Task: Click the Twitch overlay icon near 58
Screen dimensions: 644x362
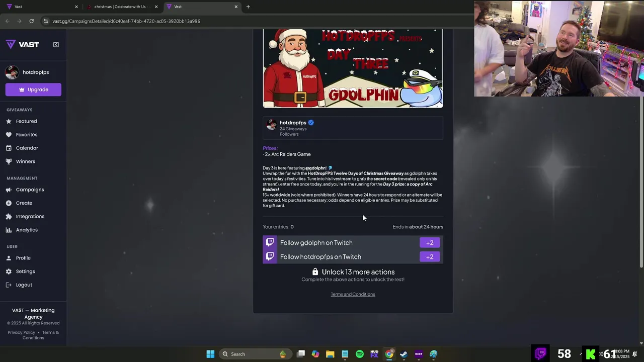Action: pyautogui.click(x=541, y=353)
